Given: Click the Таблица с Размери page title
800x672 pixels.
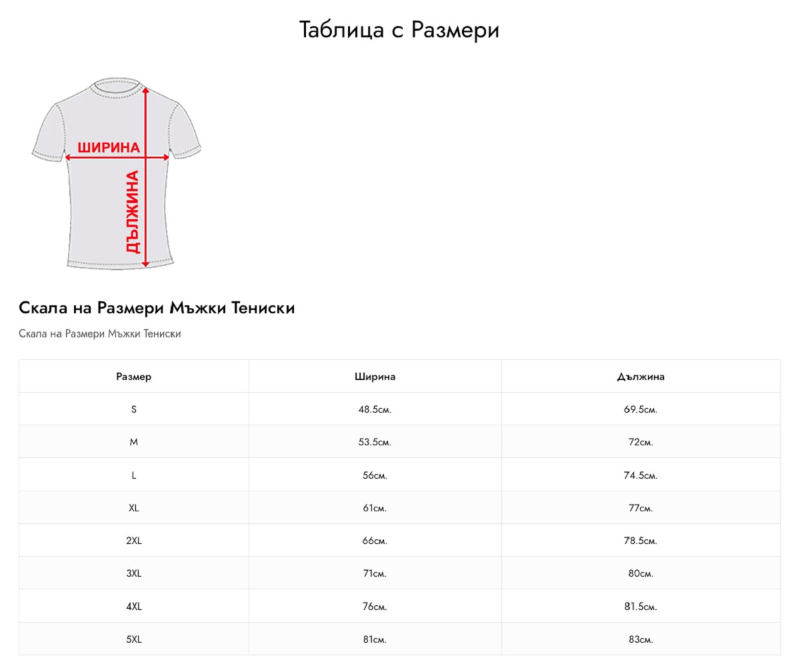Looking at the screenshot, I should point(399,30).
